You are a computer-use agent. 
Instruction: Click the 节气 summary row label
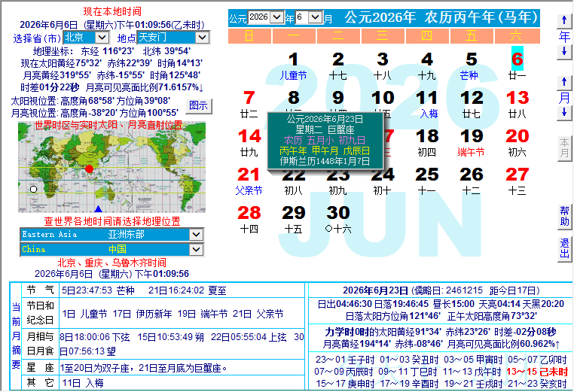coord(40,290)
